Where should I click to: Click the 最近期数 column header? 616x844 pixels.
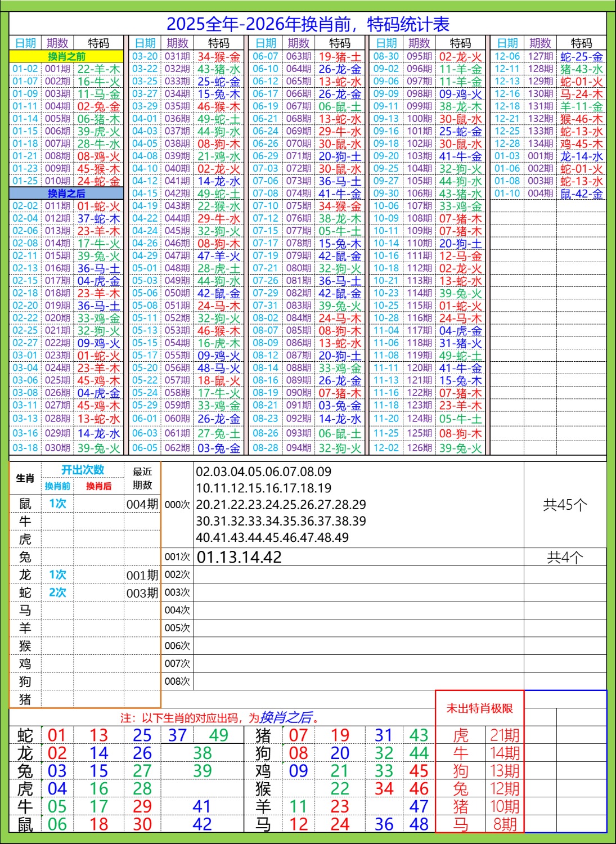(142, 478)
